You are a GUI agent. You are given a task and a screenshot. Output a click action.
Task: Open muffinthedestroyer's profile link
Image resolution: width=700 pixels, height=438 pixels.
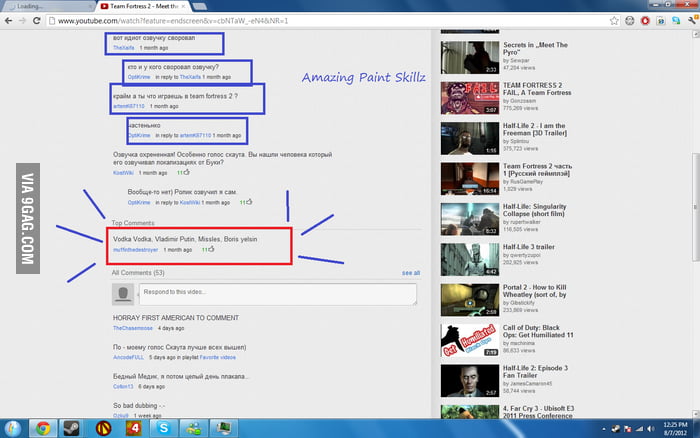(x=135, y=250)
